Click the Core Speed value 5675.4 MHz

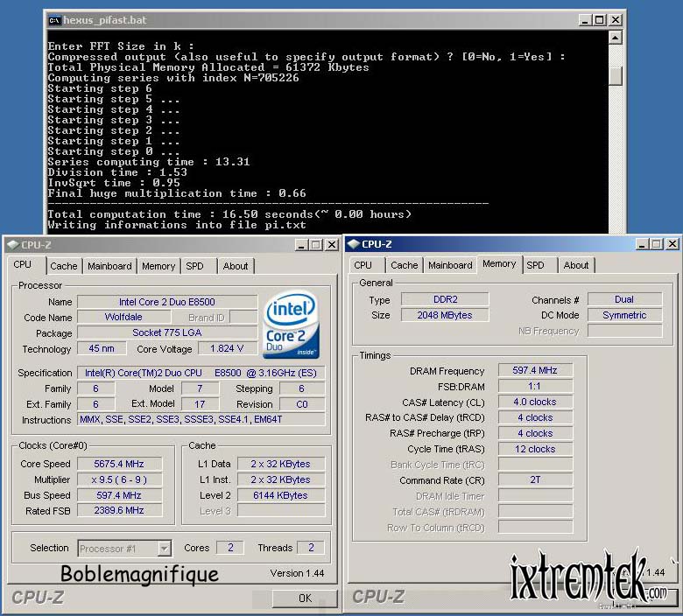click(119, 464)
